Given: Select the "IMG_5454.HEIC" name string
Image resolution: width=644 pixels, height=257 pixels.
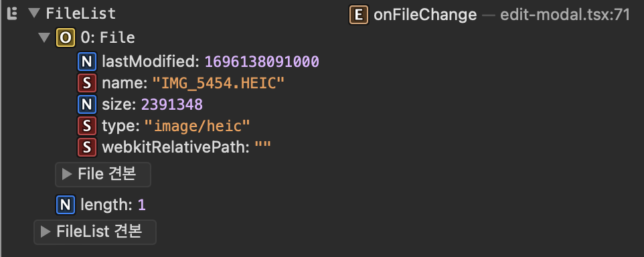Looking at the screenshot, I should pos(218,84).
